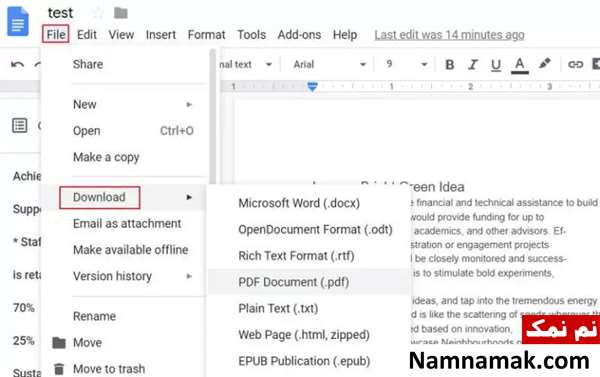The image size is (600, 377).
Task: Open the File menu
Action: (56, 34)
